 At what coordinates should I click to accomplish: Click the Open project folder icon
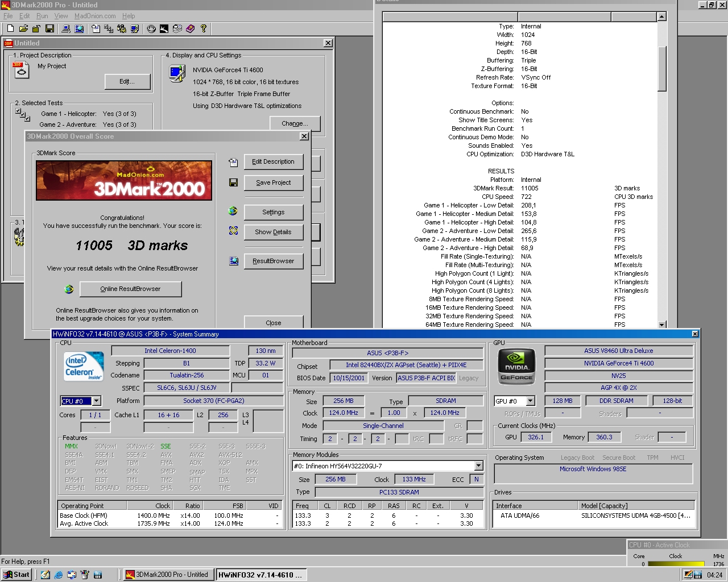coord(23,28)
